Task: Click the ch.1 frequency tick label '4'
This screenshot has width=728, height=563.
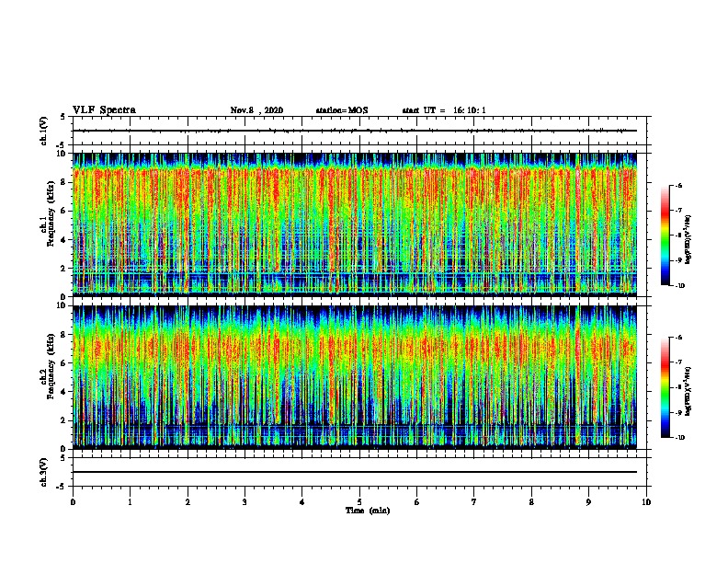Action: point(63,240)
